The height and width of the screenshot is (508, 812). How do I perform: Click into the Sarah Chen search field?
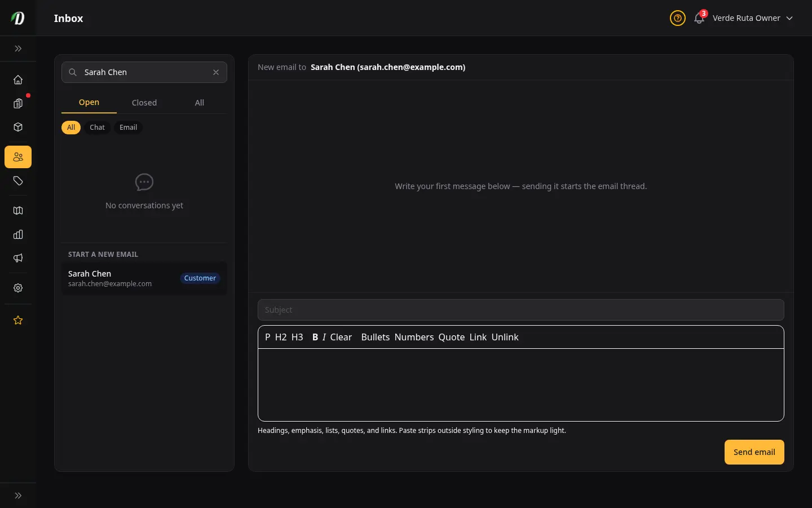pyautogui.click(x=144, y=72)
